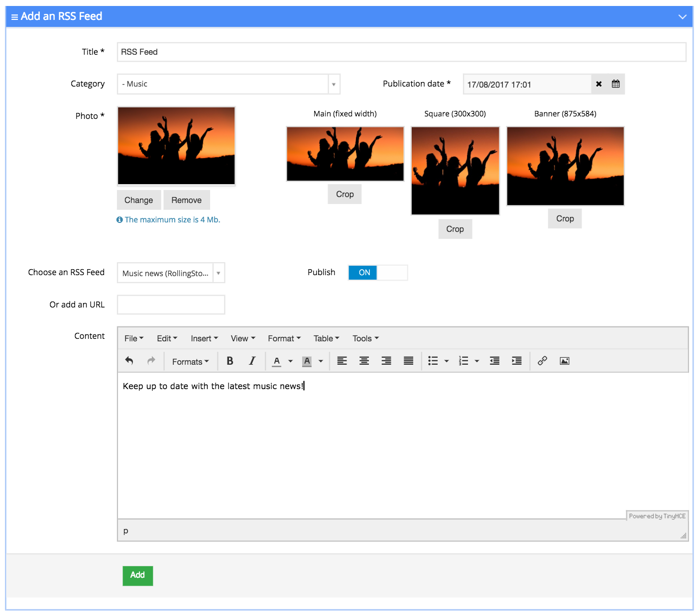The image size is (698, 616).
Task: Increase indent of the paragraph
Action: (517, 361)
